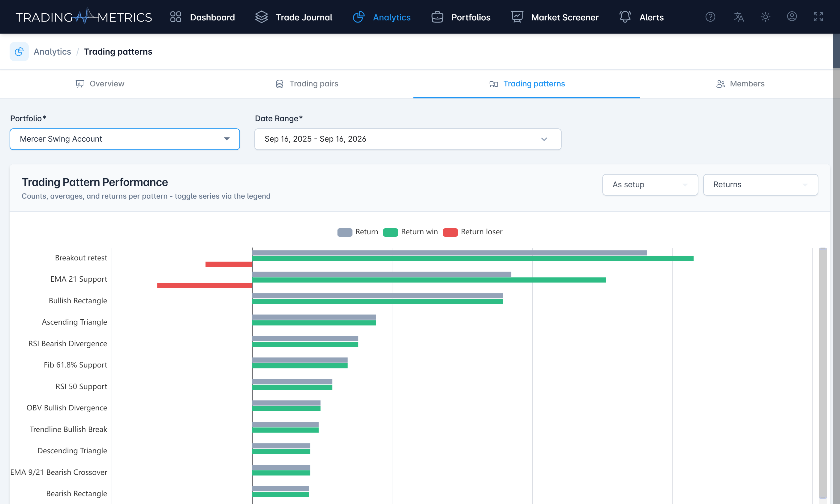Click the Trading patterns tab icon

tap(494, 84)
